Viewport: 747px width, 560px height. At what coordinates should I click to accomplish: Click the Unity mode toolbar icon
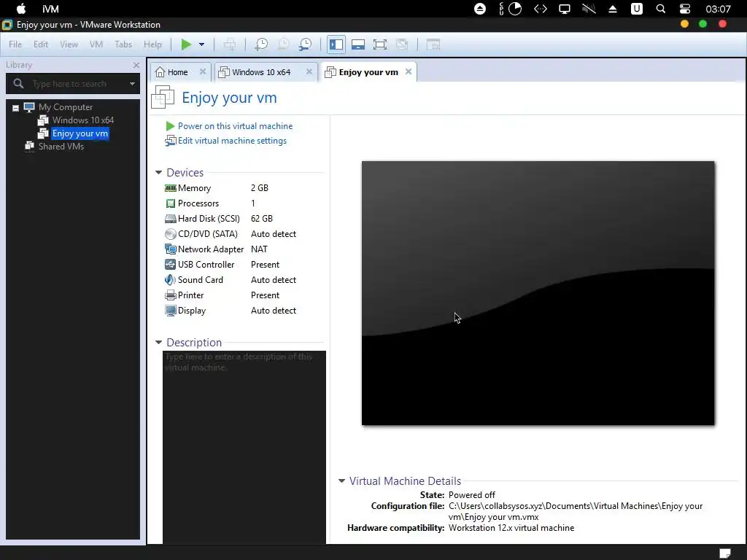(x=402, y=44)
